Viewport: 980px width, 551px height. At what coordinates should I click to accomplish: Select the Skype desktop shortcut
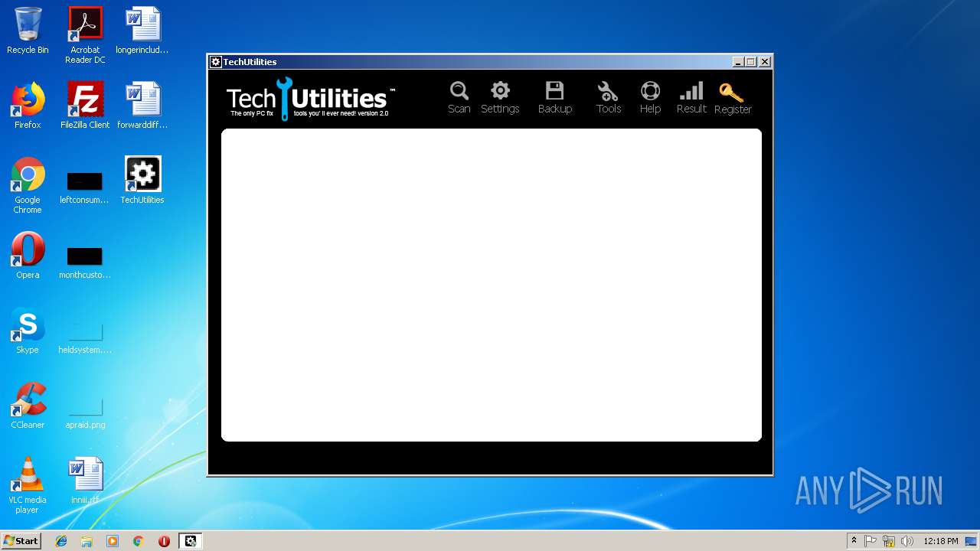(x=28, y=331)
